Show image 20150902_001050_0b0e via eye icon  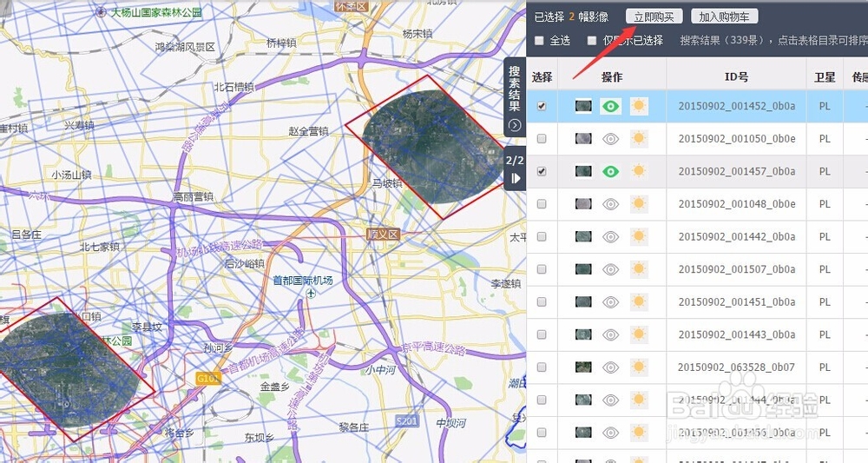point(610,138)
